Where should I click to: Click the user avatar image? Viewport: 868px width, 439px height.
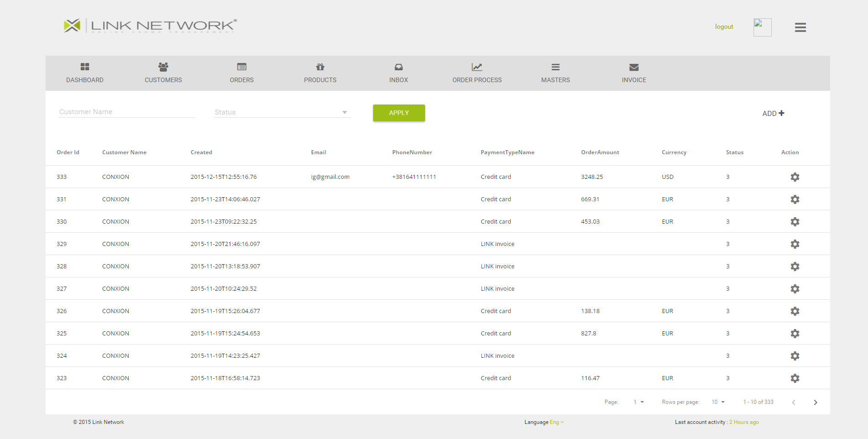tap(763, 27)
